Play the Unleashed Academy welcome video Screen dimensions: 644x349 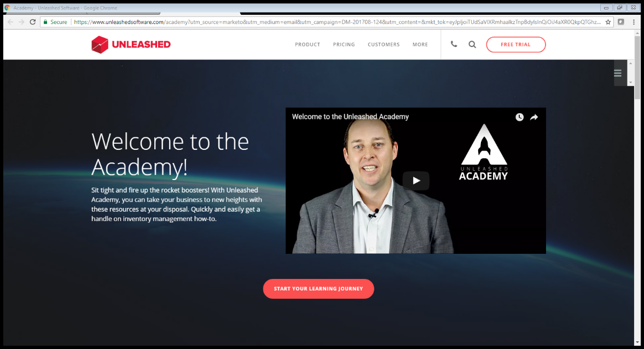(416, 181)
